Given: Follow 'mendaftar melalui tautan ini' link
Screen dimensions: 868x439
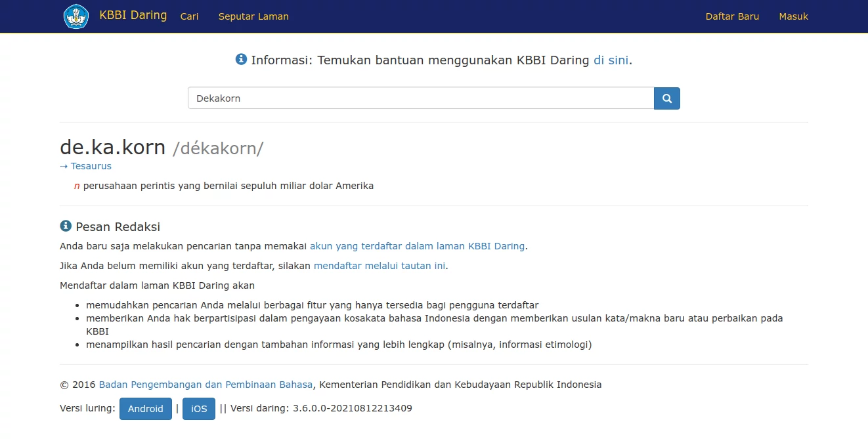Looking at the screenshot, I should [x=380, y=266].
